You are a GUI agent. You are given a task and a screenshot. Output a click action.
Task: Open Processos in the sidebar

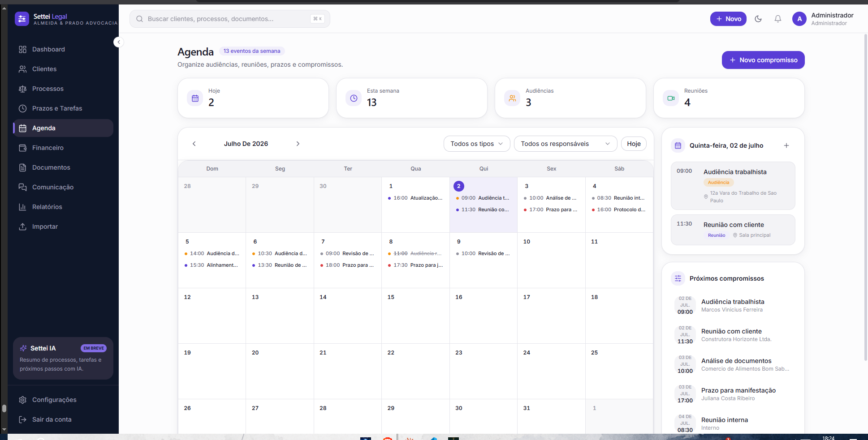tap(63, 89)
